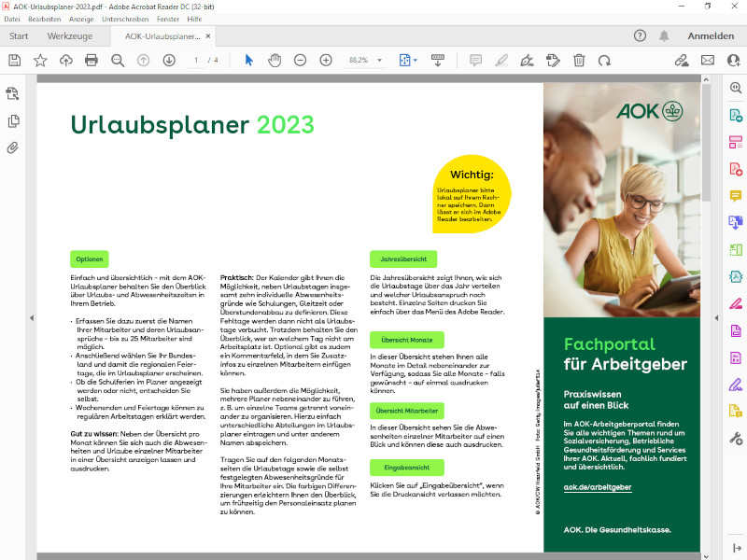The height and width of the screenshot is (560, 747).
Task: Expand the left navigation pane arrow
Action: 32,317
